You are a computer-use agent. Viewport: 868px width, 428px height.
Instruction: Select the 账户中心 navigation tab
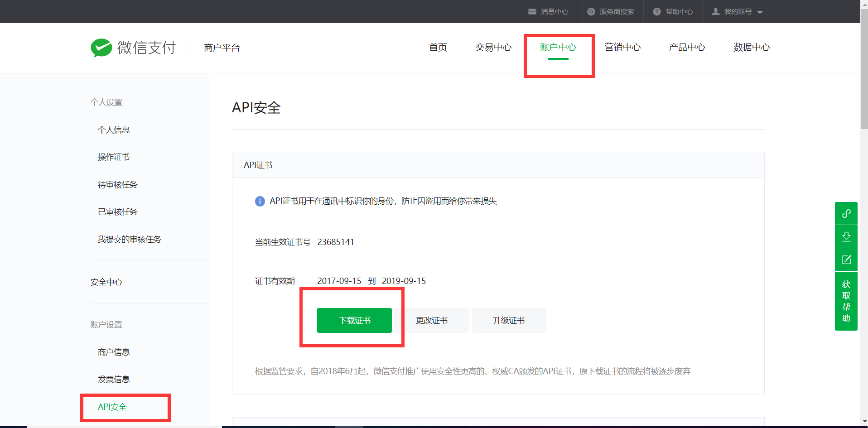(558, 47)
